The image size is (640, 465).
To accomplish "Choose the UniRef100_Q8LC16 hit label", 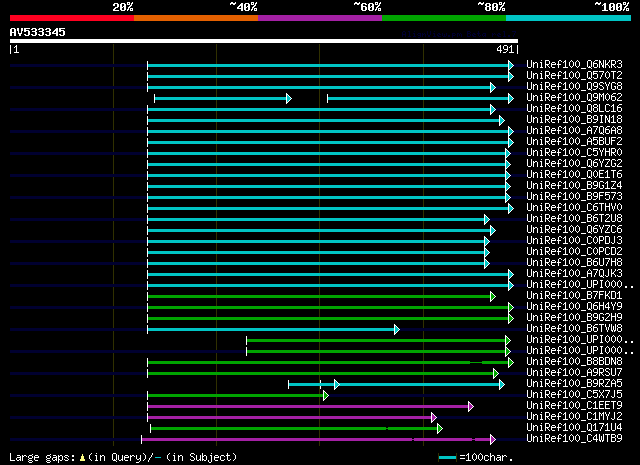I will pos(574,109).
